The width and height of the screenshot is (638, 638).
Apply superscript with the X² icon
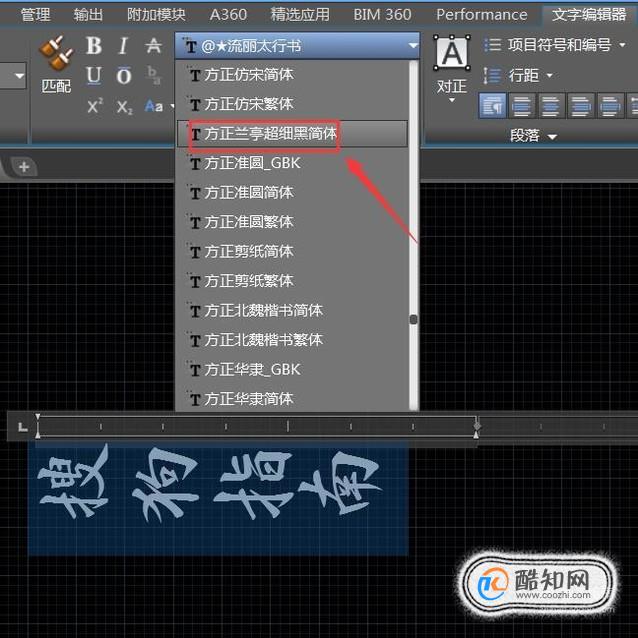(95, 107)
